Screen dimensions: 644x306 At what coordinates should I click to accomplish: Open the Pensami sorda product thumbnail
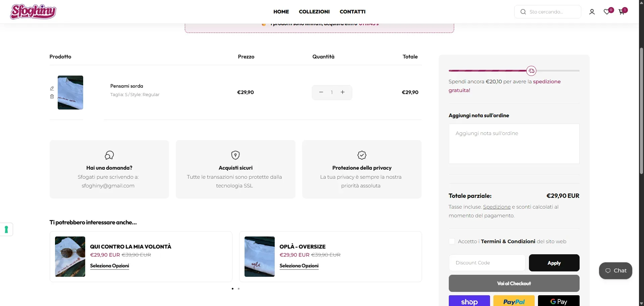[70, 92]
